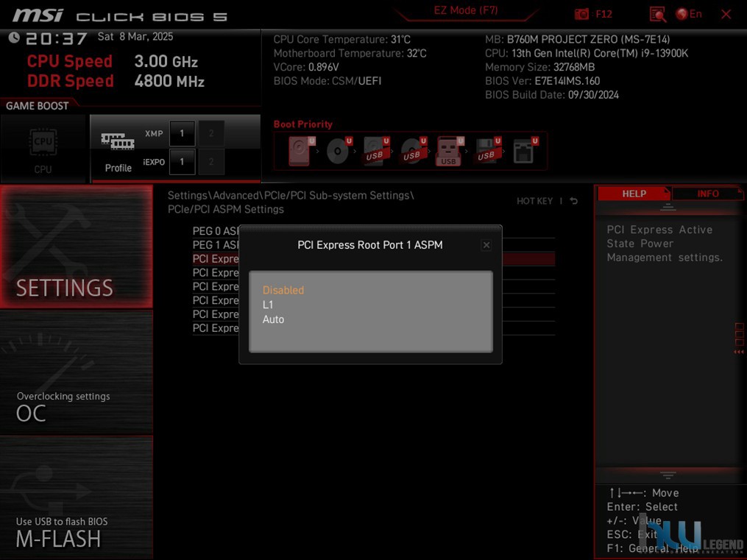Select the USB hard disk boot device icon
747x560 pixels.
[x=376, y=151]
